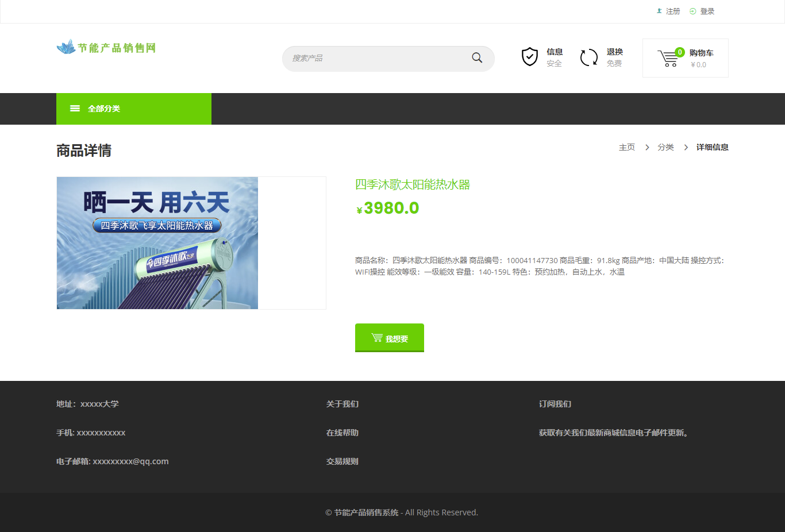Image resolution: width=785 pixels, height=532 pixels.
Task: Click chevron after 分类 breadcrumb
Action: (686, 148)
